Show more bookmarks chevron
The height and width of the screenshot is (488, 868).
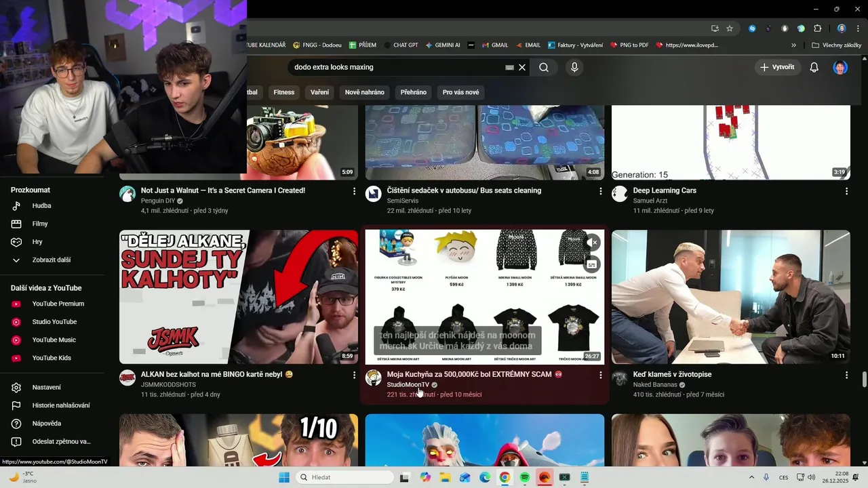tap(793, 45)
